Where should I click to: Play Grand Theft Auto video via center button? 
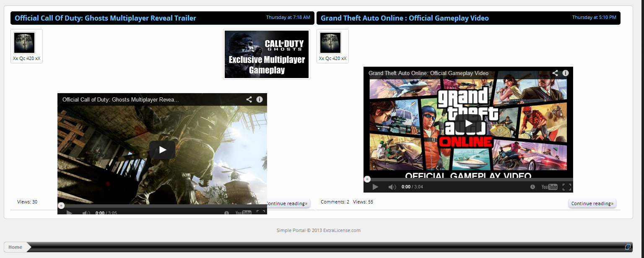coord(468,123)
